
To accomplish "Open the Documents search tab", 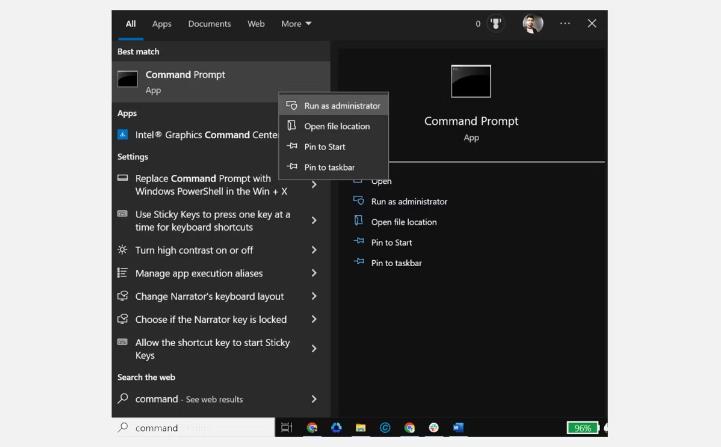I will (x=209, y=24).
